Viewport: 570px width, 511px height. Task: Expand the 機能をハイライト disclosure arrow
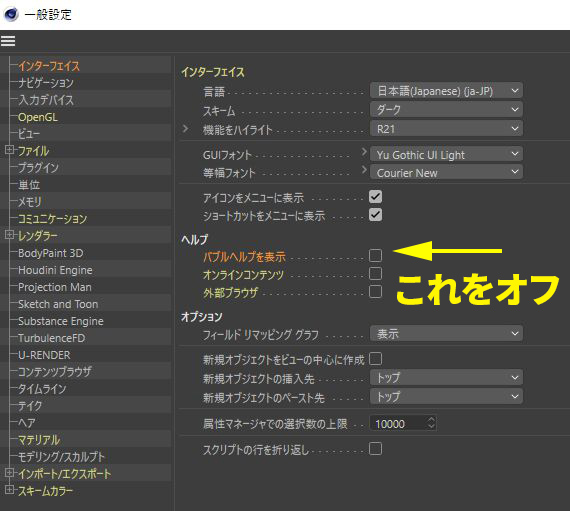[185, 129]
